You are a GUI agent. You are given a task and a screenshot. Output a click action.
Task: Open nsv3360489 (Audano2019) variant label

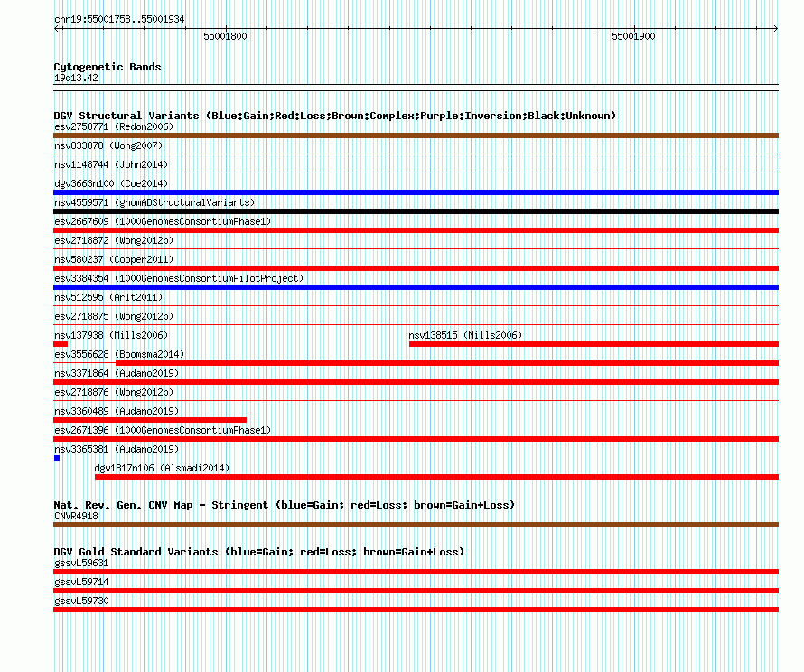(x=117, y=411)
